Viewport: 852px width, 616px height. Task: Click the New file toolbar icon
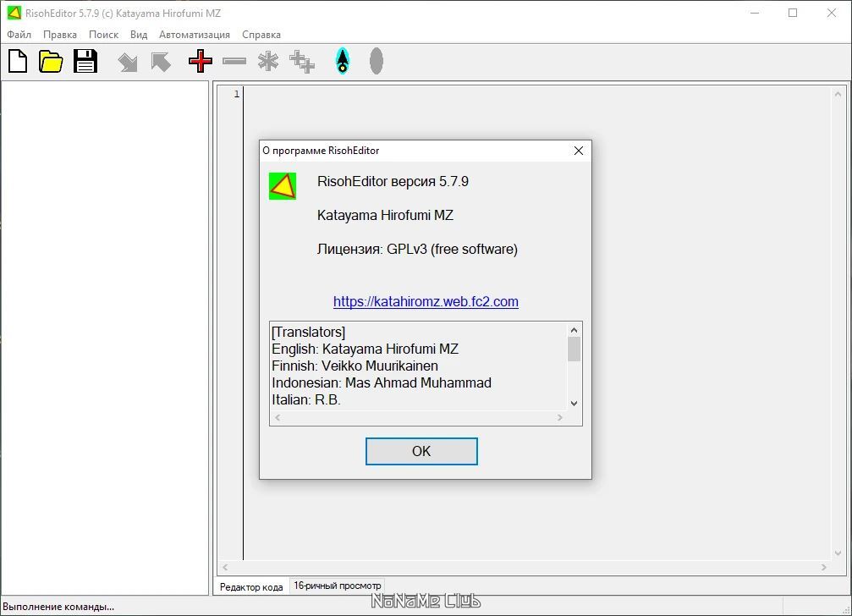(18, 61)
